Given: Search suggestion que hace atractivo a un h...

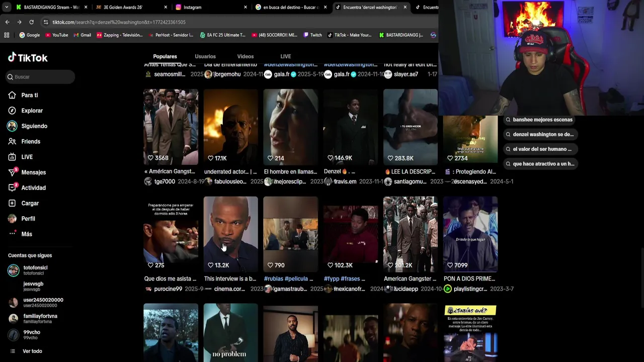Looking at the screenshot, I should [540, 163].
